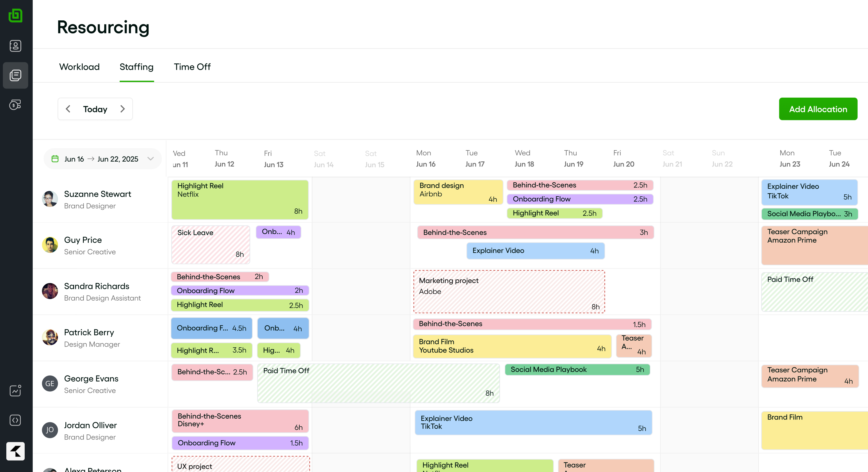
Task: Open the reports chart sidebar icon
Action: point(15,390)
